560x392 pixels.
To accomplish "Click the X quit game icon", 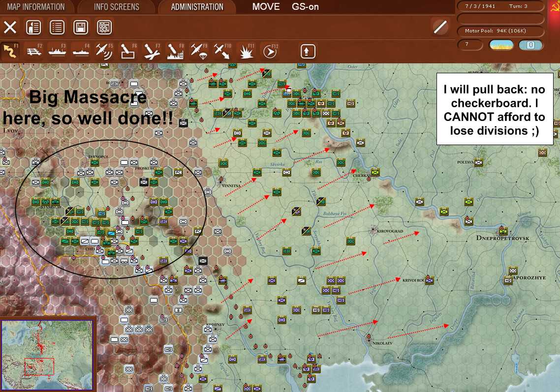I will tap(10, 27).
